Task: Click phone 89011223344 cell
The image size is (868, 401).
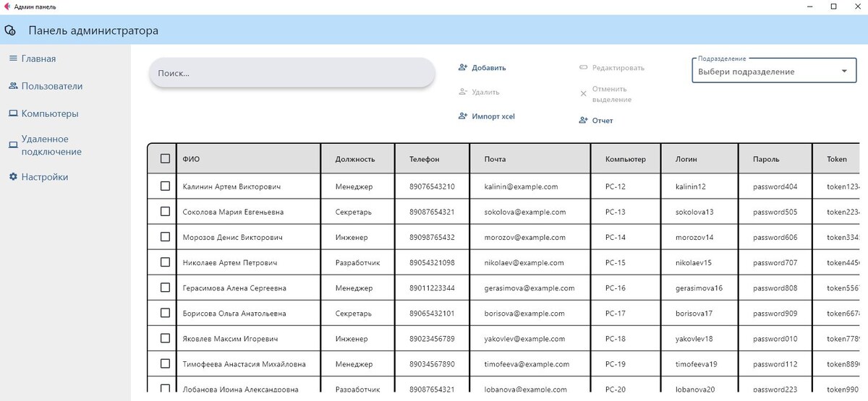Action: click(x=432, y=288)
